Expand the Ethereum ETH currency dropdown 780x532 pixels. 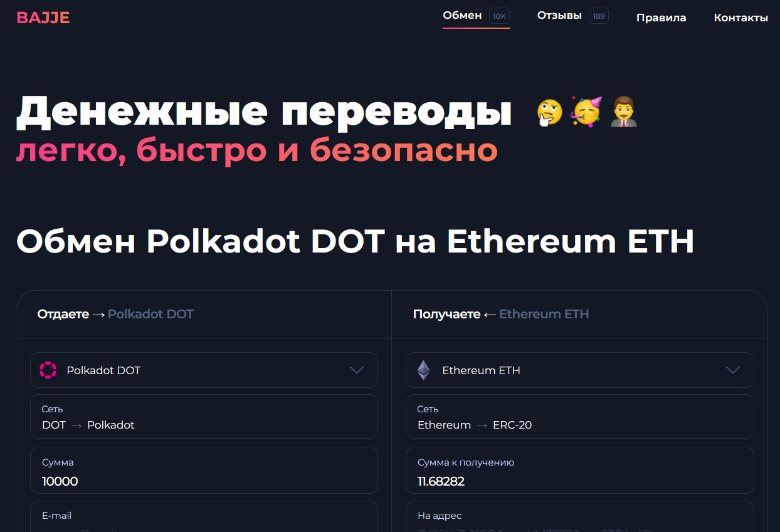(x=579, y=370)
